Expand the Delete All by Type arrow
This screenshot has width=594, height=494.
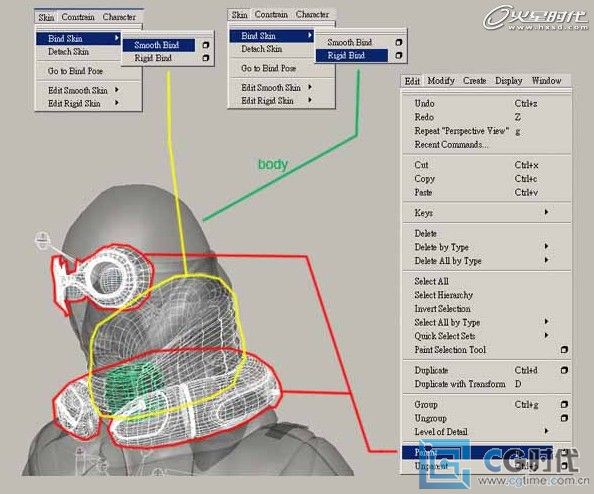click(546, 260)
